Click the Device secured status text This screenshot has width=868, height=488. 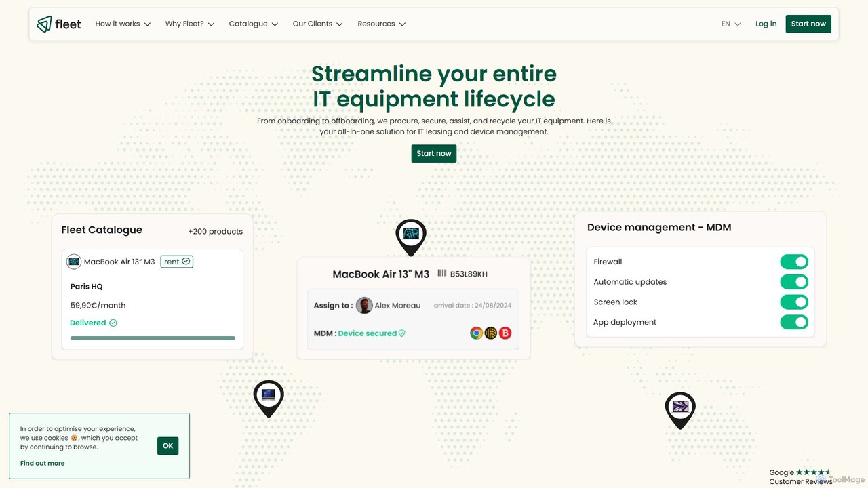[x=367, y=333]
